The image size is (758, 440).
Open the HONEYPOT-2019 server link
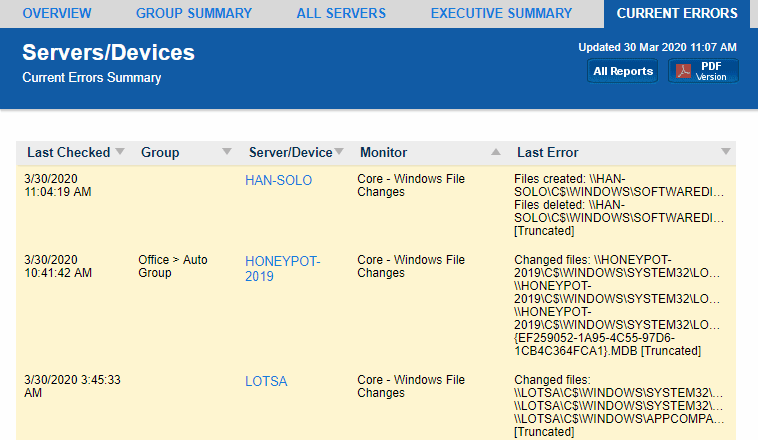tap(282, 268)
